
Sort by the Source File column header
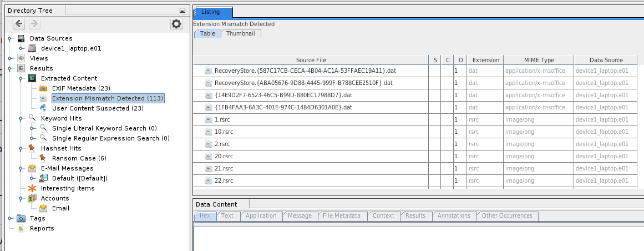(x=311, y=60)
